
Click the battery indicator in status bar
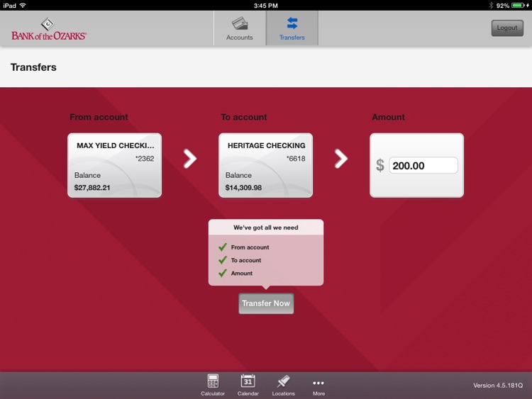pos(518,6)
